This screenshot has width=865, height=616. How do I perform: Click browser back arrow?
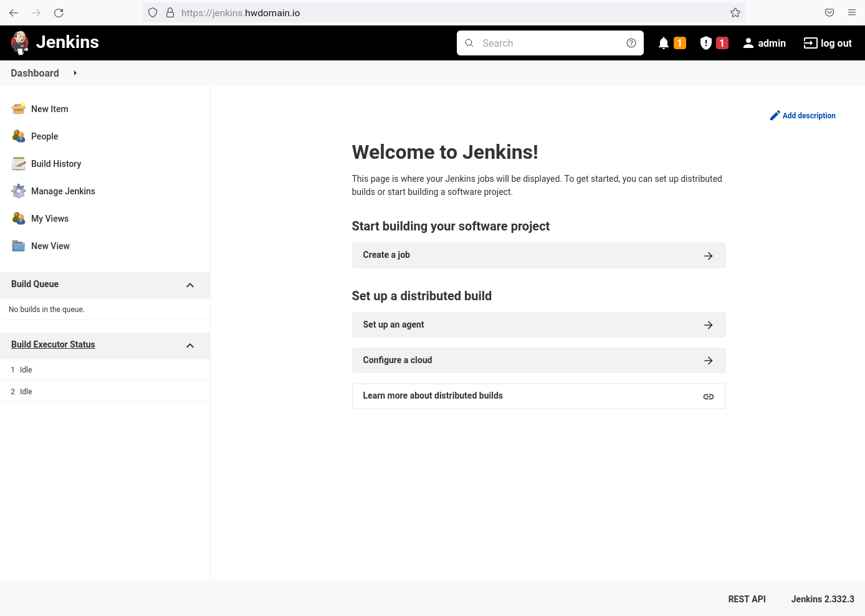point(14,12)
